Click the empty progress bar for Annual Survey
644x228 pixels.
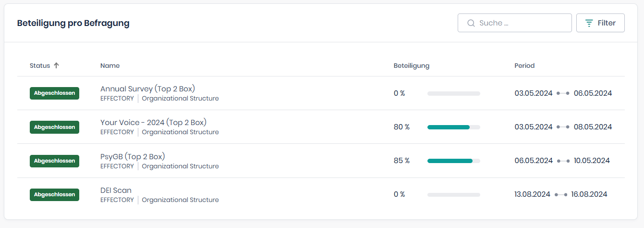coord(453,93)
